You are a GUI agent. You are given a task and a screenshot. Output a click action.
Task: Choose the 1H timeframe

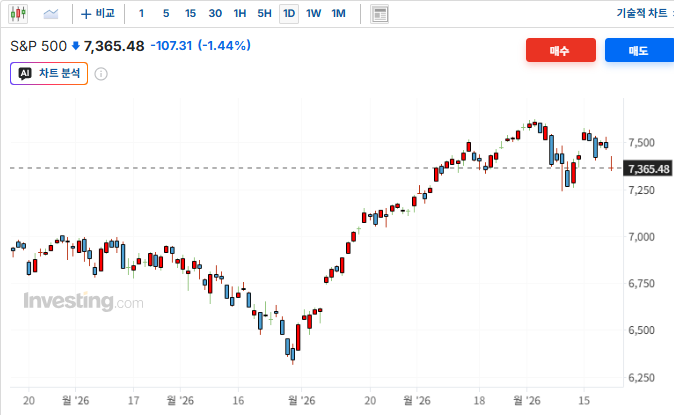[240, 14]
